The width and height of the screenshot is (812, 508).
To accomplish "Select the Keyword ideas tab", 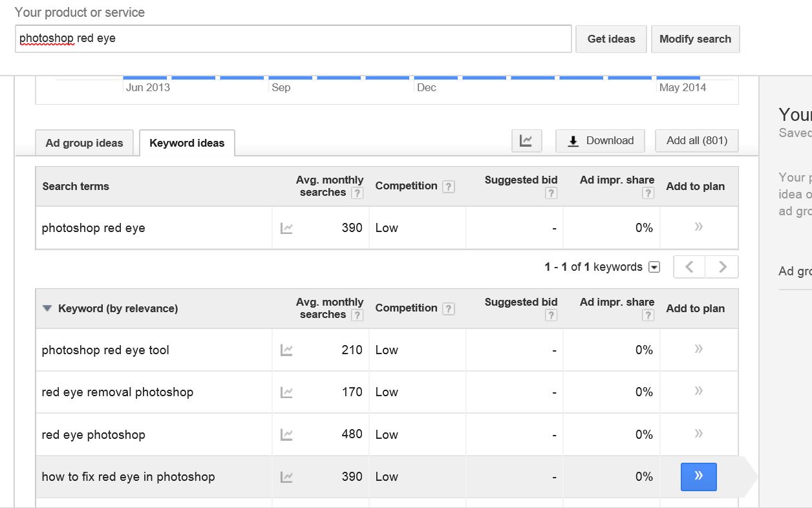I will coord(187,143).
